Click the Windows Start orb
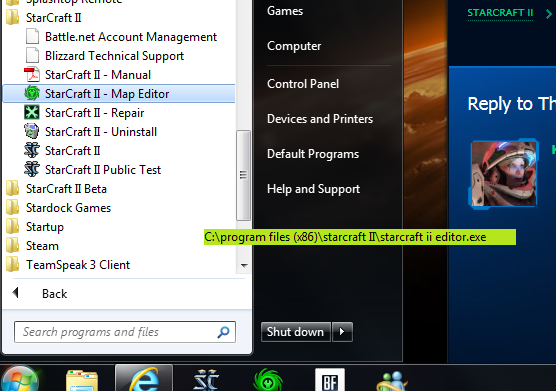The image size is (556, 391). tap(20, 379)
